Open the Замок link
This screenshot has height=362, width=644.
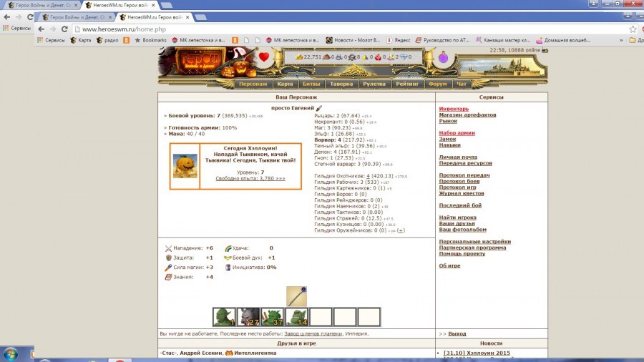[x=447, y=139]
